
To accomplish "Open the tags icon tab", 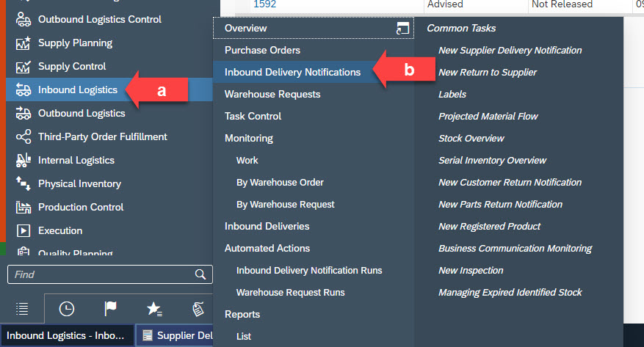I will pos(198,309).
